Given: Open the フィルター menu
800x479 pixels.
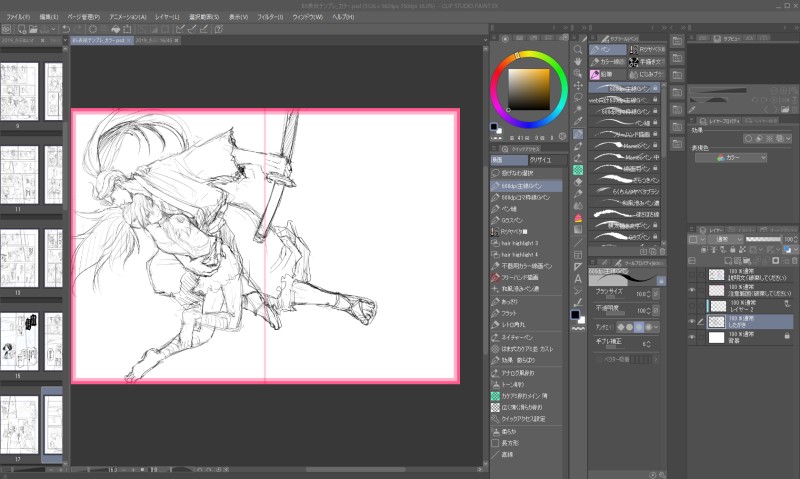Looking at the screenshot, I should (x=269, y=18).
